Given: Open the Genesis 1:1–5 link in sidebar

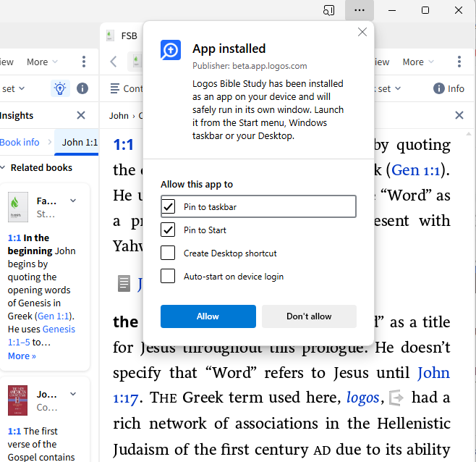Looking at the screenshot, I should (x=41, y=335).
